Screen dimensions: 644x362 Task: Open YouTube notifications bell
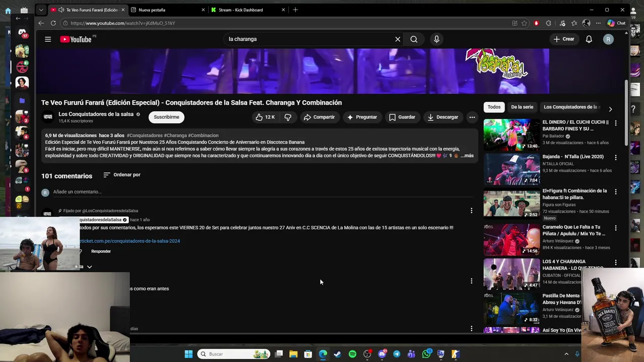click(589, 39)
